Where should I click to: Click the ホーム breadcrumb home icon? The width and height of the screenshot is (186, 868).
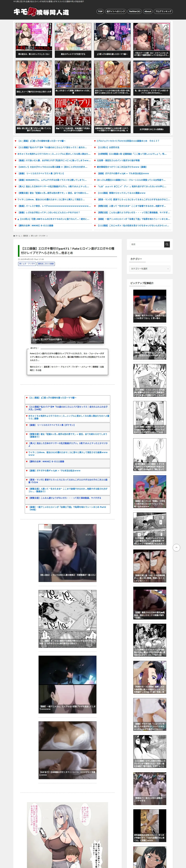point(14,236)
